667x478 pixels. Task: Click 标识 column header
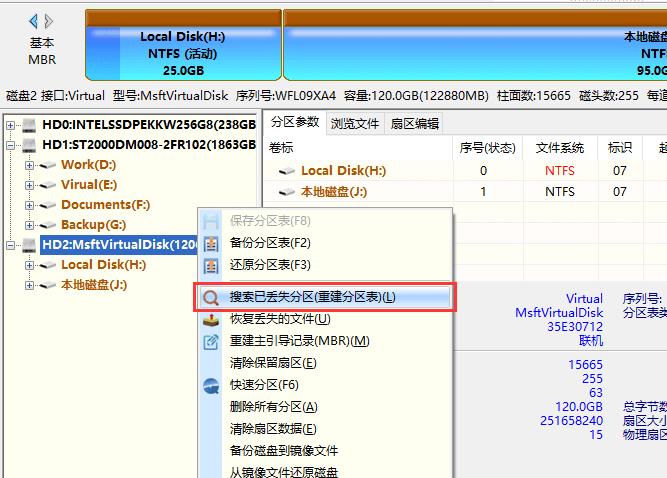[x=620, y=148]
